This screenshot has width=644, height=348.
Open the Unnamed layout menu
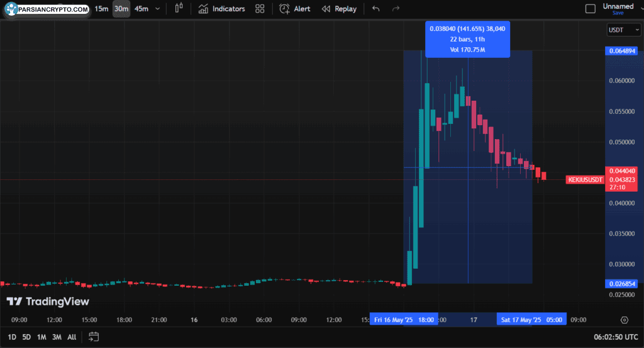(618, 6)
